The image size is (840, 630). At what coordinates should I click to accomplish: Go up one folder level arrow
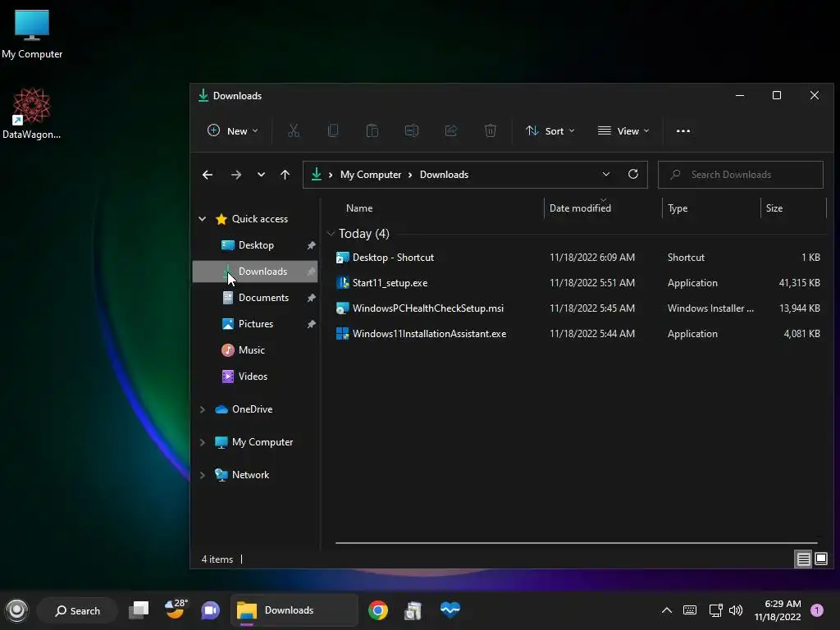(285, 175)
